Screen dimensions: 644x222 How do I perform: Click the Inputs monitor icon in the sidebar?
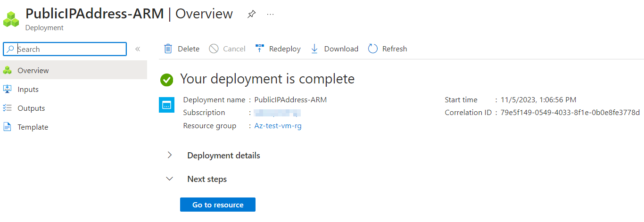[7, 89]
